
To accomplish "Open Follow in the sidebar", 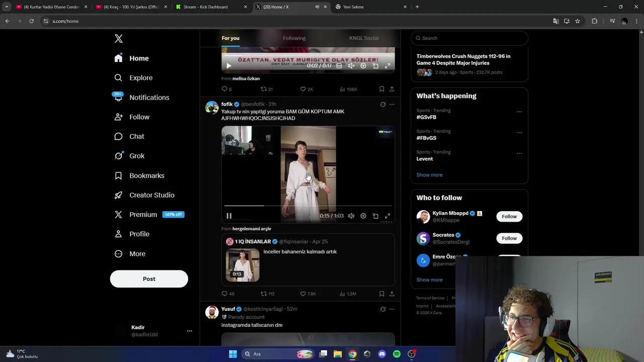I will point(132,117).
